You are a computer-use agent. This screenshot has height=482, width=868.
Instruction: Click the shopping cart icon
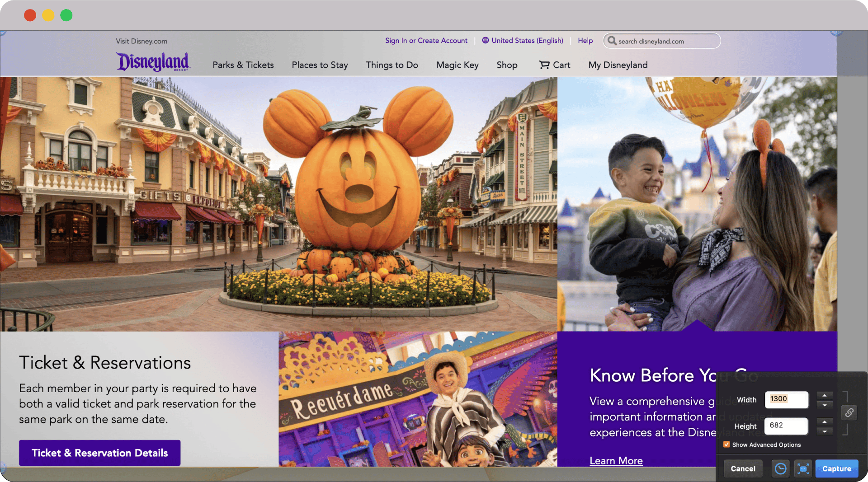pyautogui.click(x=544, y=65)
